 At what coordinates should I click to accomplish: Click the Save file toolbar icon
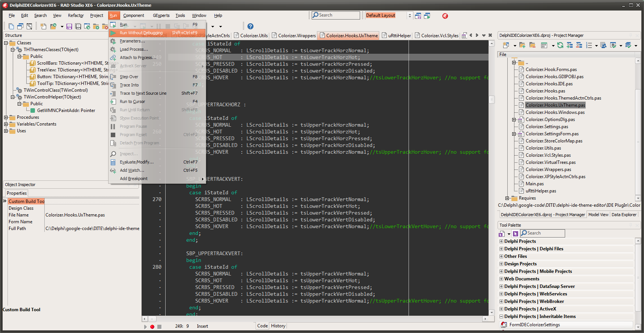(x=69, y=26)
